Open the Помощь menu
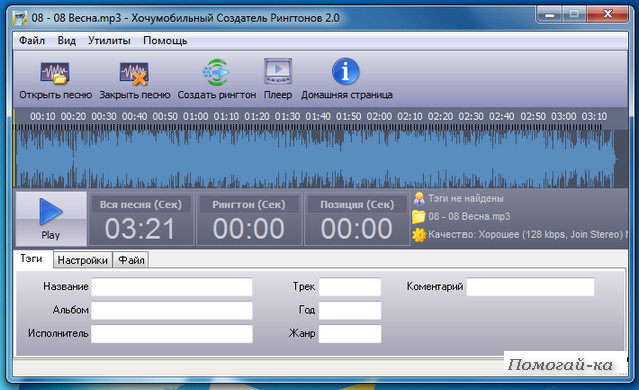This screenshot has width=639, height=390. pyautogui.click(x=165, y=40)
